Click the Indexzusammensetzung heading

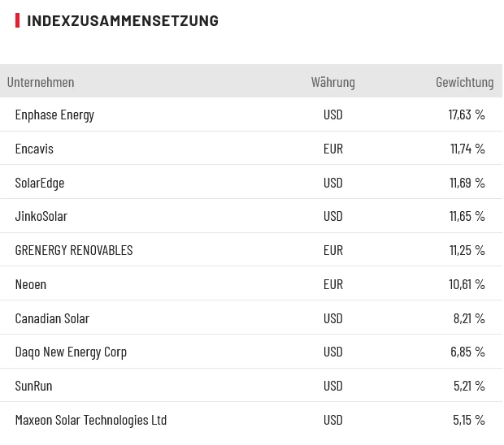122,20
